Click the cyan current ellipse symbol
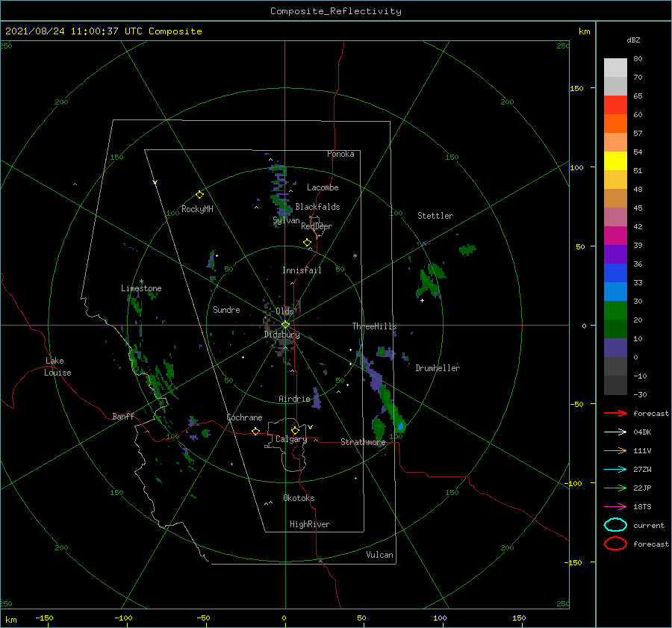 tap(615, 525)
